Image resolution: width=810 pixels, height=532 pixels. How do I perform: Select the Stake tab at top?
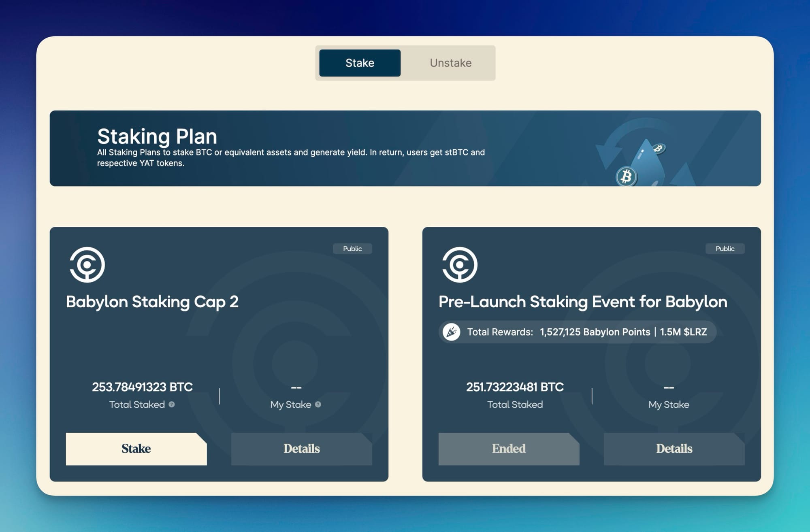click(x=360, y=63)
